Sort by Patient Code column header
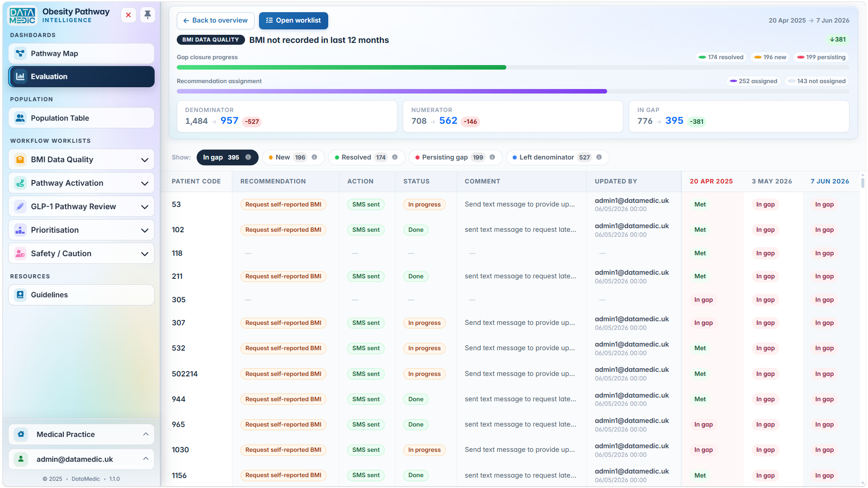Screen dimensions: 868x488 click(196, 181)
